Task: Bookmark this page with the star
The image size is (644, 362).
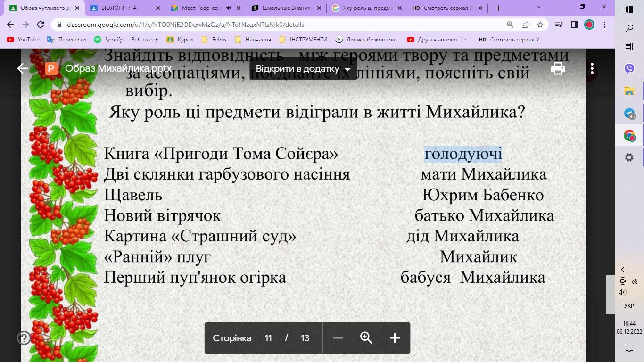Action: (x=540, y=25)
